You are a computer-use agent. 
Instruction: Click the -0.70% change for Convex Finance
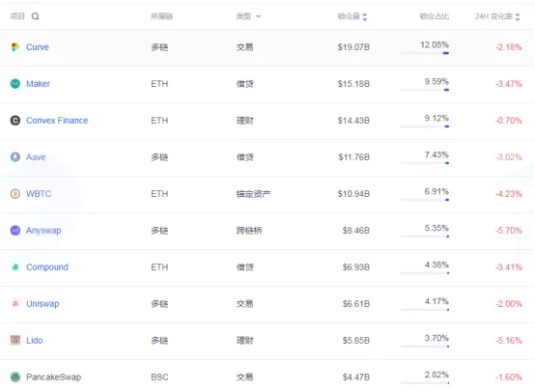tap(508, 121)
